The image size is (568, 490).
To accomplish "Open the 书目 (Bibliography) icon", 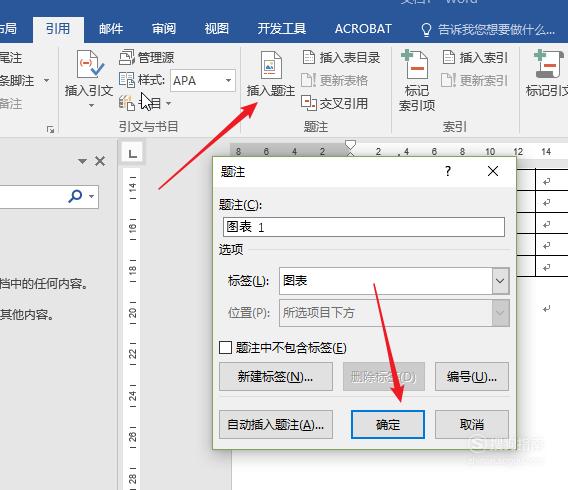I will (127, 103).
